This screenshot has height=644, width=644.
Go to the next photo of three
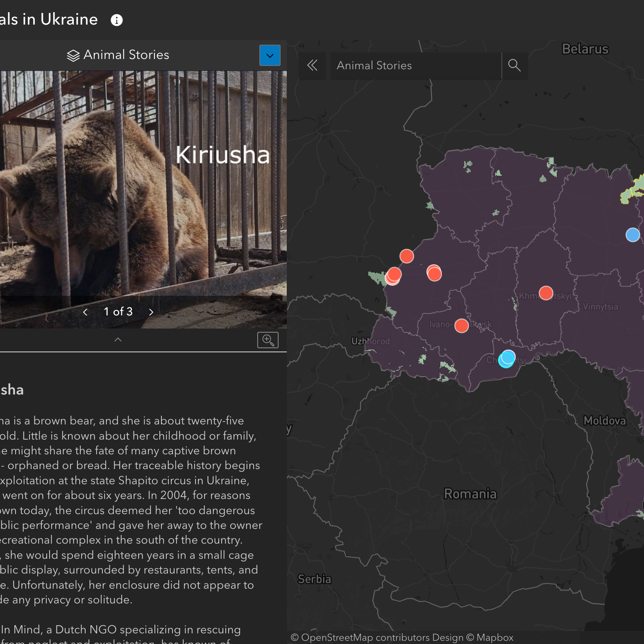click(151, 312)
